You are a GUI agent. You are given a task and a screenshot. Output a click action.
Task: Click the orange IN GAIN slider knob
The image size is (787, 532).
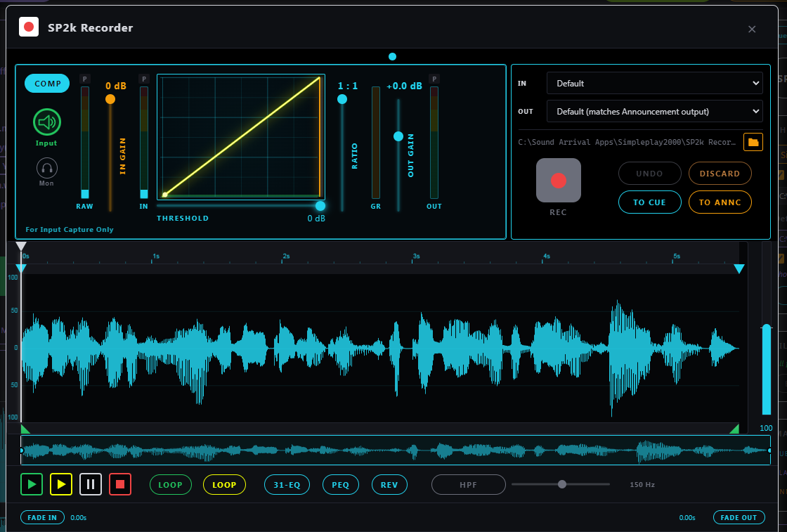(110, 99)
